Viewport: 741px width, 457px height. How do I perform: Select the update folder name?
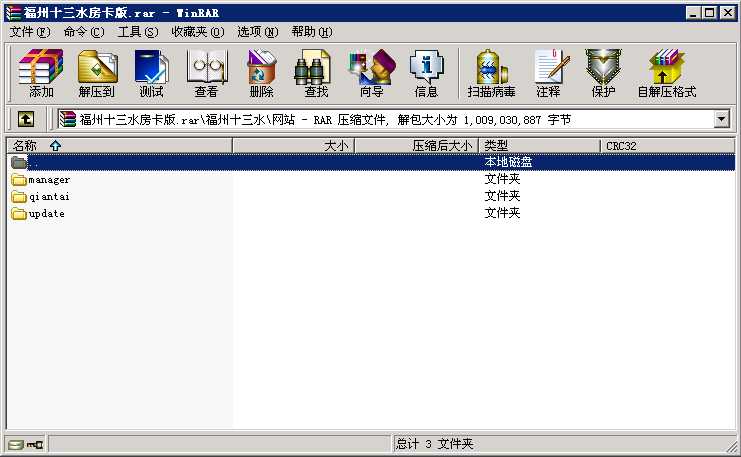[x=46, y=214]
